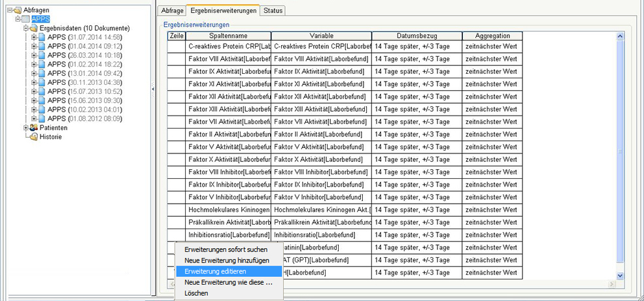Collapse the Ergebnisdaten tree node
Image resolution: width=644 pixels, height=301 pixels.
pyautogui.click(x=25, y=28)
